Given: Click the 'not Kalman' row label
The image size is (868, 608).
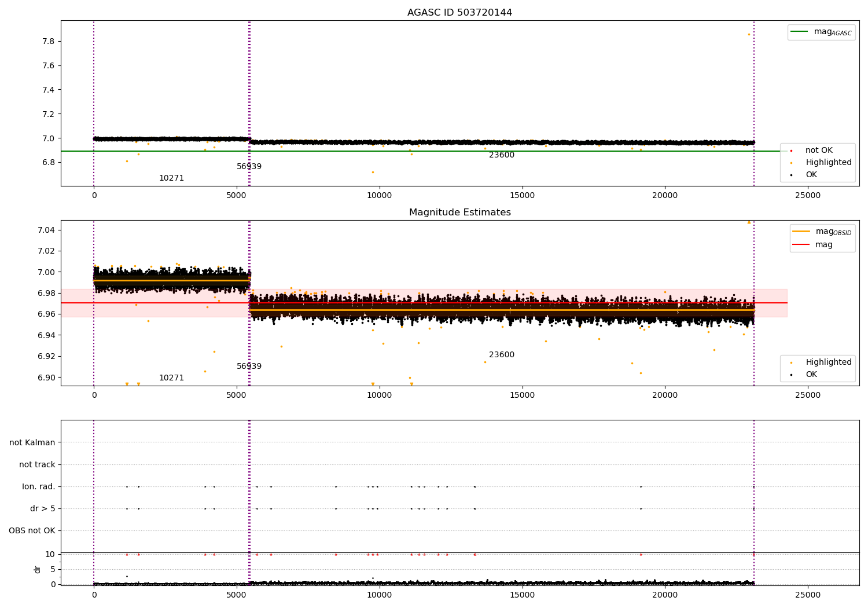Looking at the screenshot, I should (32, 443).
